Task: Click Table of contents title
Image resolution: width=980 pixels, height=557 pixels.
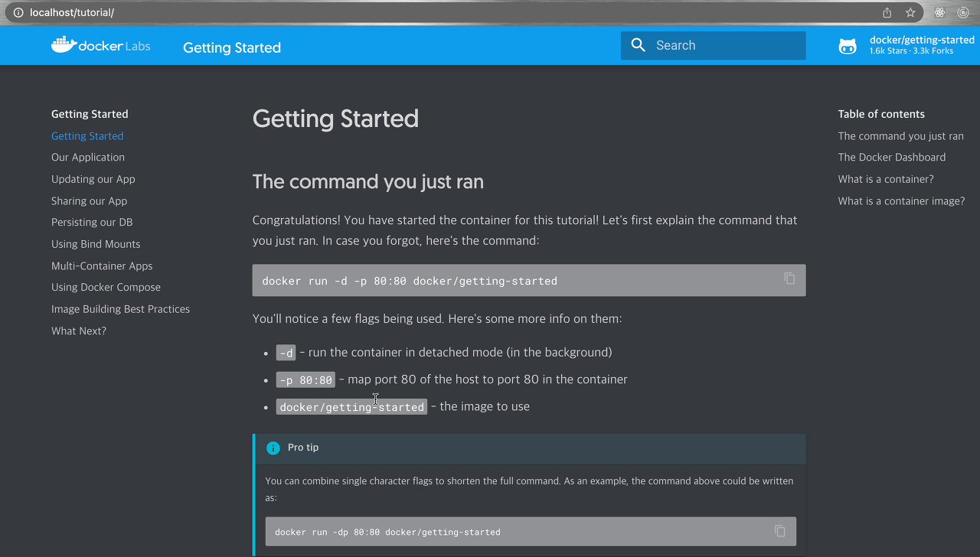Action: [x=881, y=114]
